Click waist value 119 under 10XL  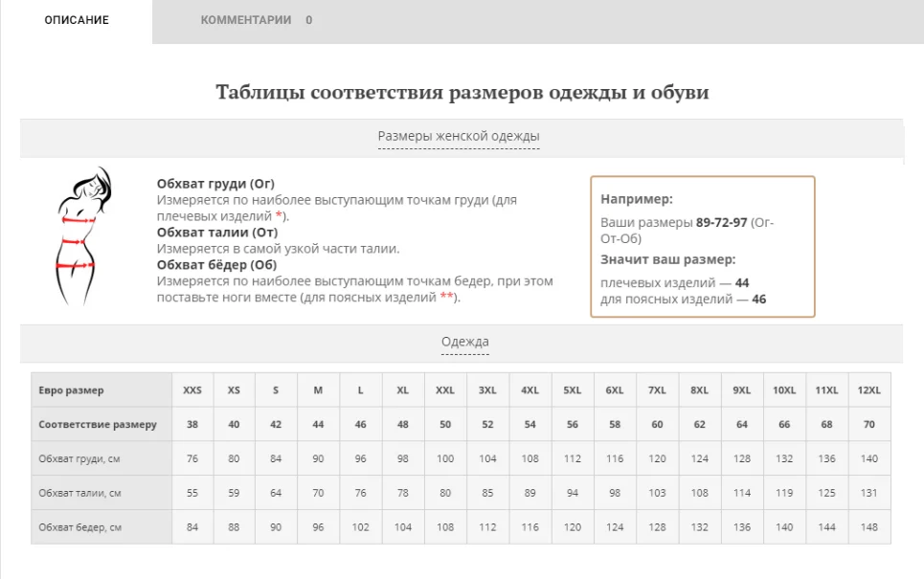pyautogui.click(x=785, y=493)
